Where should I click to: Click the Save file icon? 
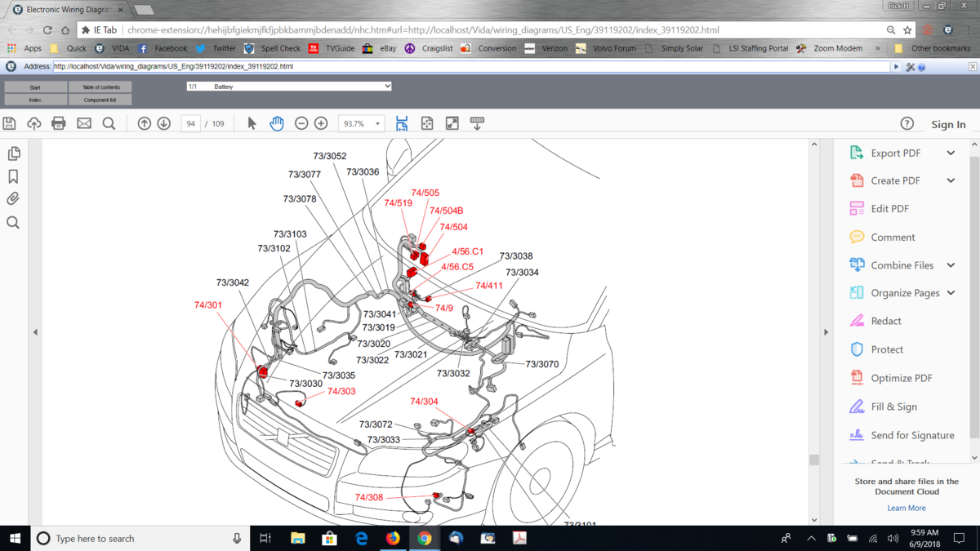click(x=10, y=123)
